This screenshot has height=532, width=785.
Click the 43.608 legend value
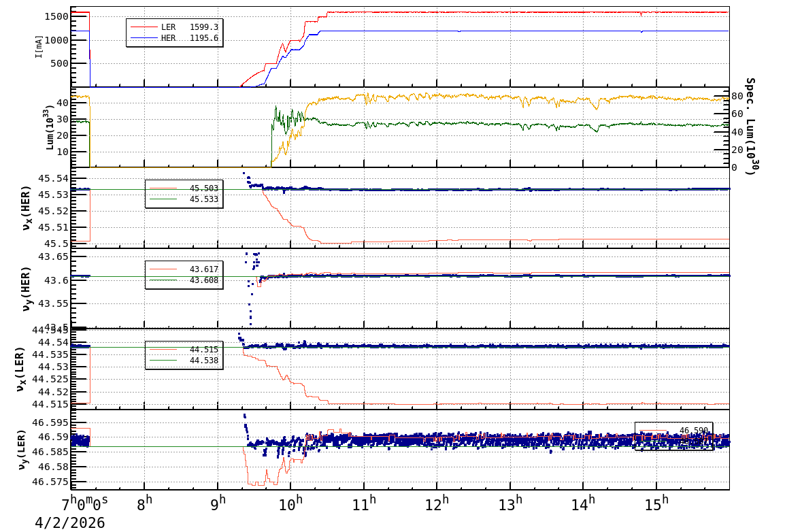click(x=204, y=280)
